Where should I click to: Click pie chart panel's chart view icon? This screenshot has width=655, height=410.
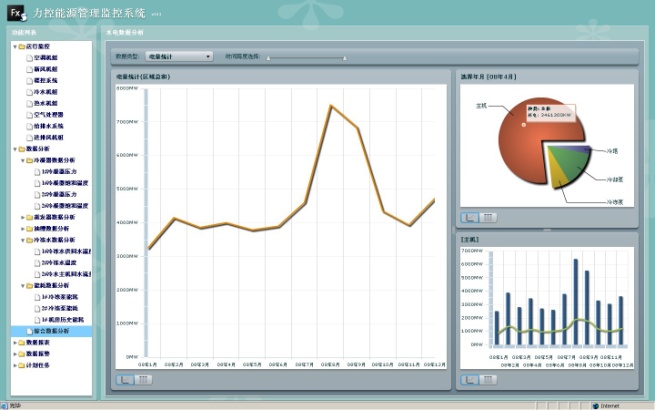click(469, 216)
